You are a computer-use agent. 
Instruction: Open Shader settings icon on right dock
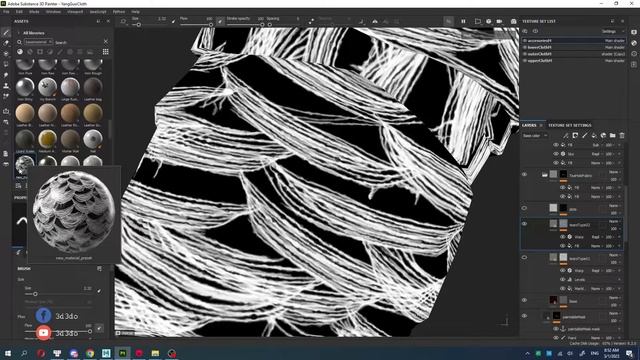(634, 43)
